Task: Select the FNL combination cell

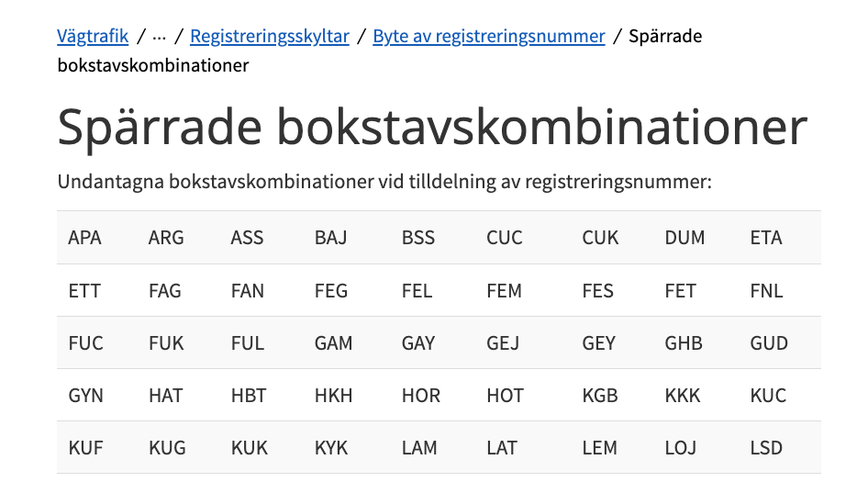Action: (x=767, y=291)
